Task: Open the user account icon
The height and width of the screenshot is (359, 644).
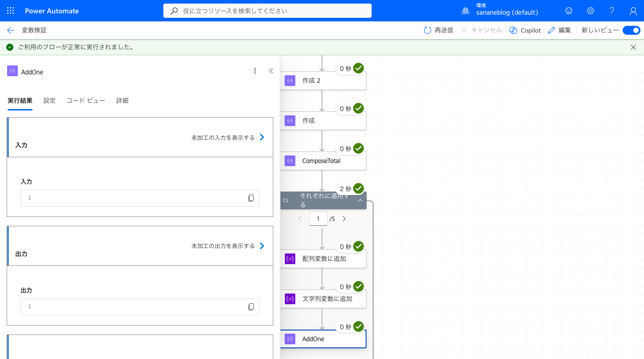Action: pyautogui.click(x=633, y=11)
